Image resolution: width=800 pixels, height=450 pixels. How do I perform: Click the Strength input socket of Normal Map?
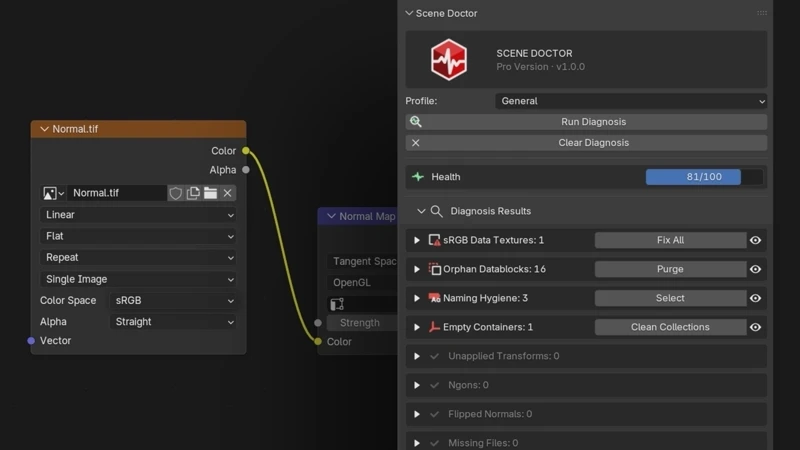(x=318, y=322)
